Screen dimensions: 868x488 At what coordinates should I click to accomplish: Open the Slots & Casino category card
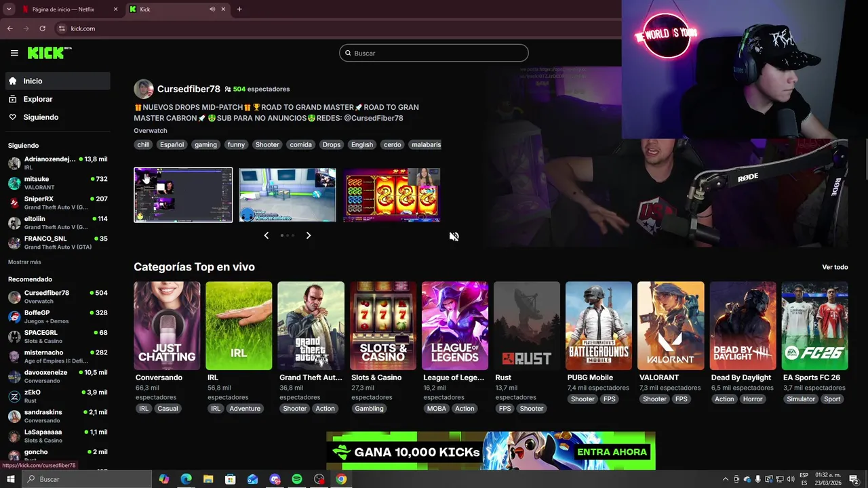click(x=382, y=326)
